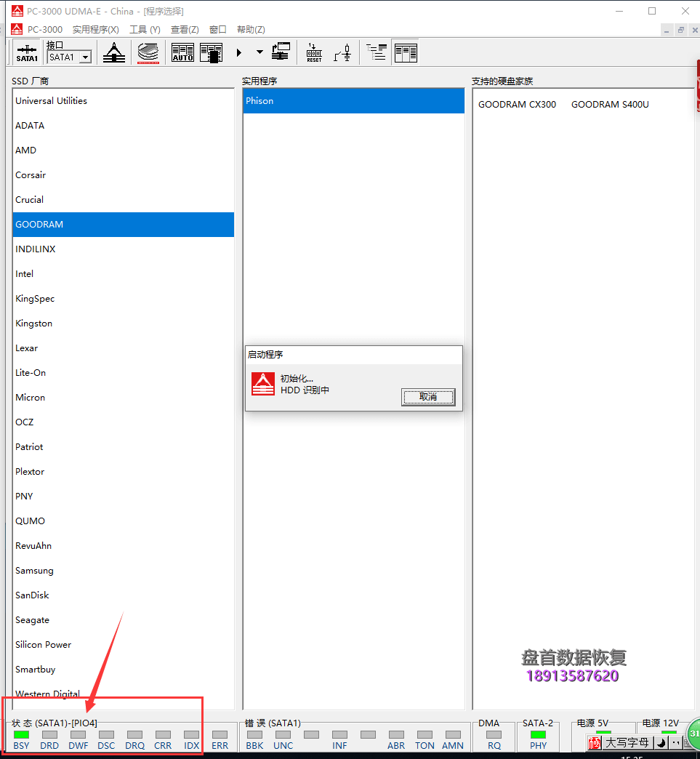
Task: Switch to the column list view icon
Action: (406, 53)
